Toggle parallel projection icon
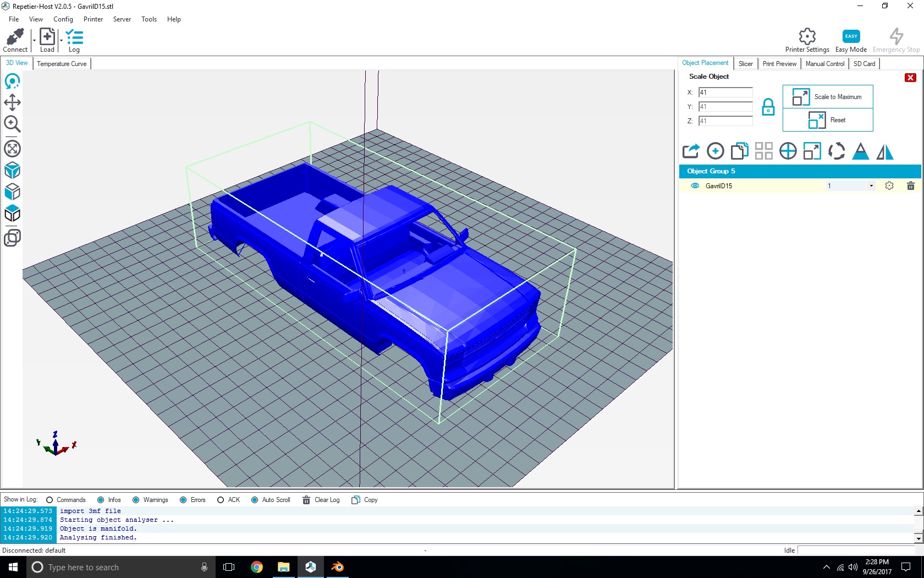The width and height of the screenshot is (924, 578). click(x=12, y=237)
